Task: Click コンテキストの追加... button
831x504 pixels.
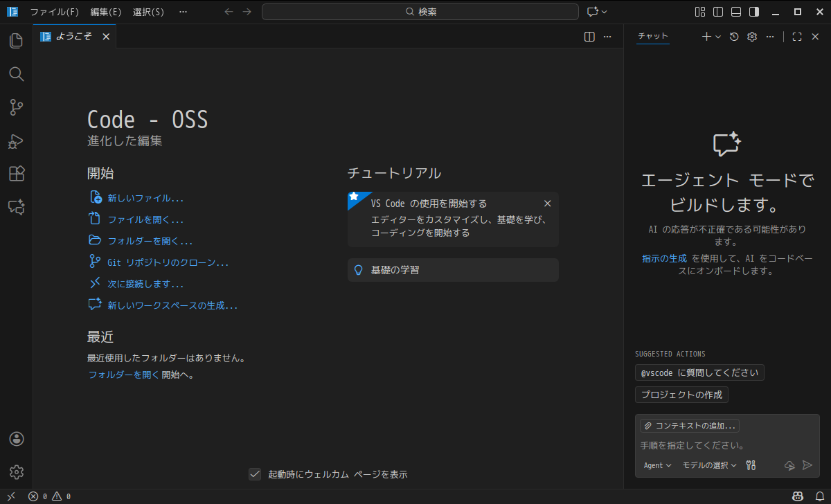Action: tap(690, 426)
